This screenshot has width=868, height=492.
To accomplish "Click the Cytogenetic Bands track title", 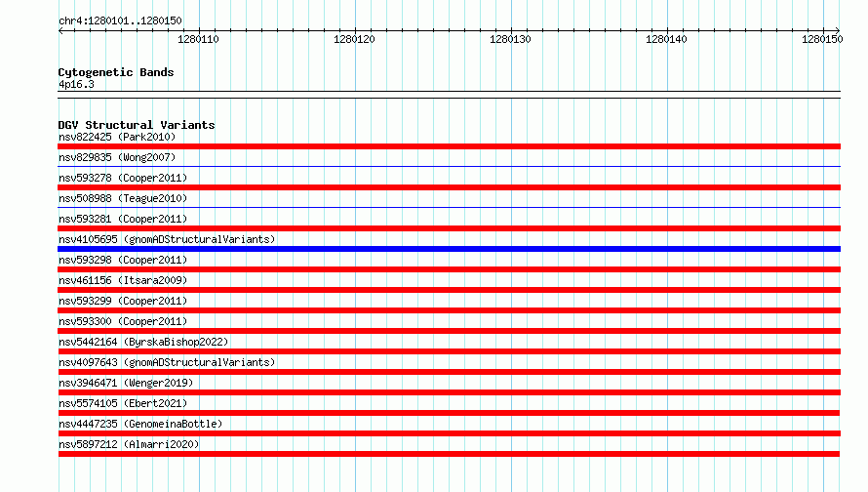I will pos(116,72).
